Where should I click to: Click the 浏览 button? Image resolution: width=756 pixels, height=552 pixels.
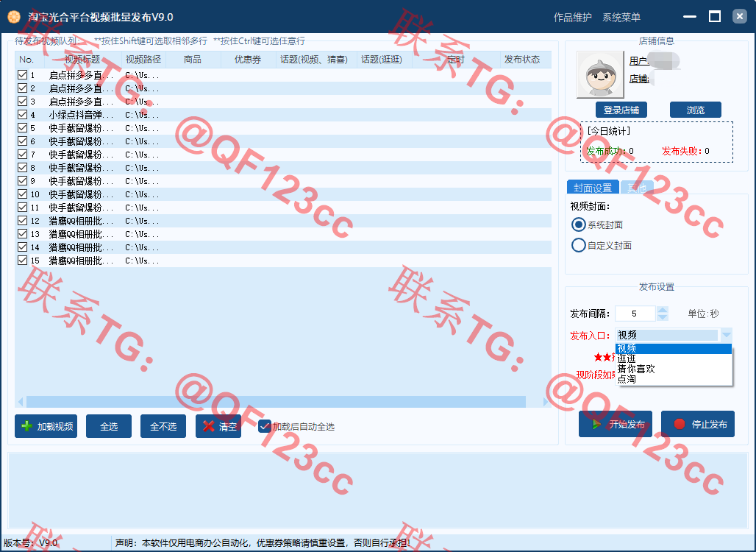pos(695,110)
